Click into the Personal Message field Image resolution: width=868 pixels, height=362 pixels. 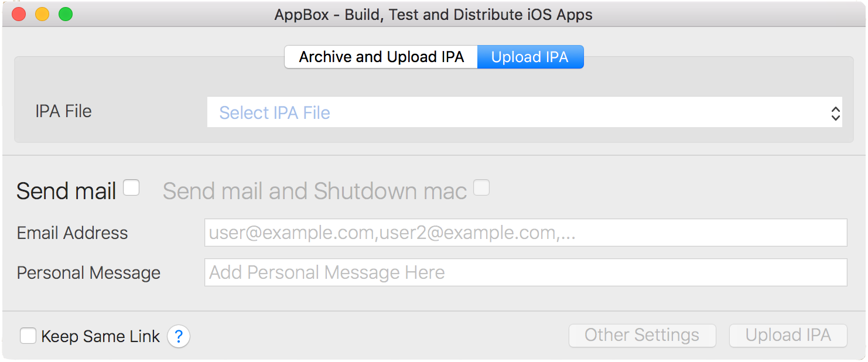(x=526, y=272)
